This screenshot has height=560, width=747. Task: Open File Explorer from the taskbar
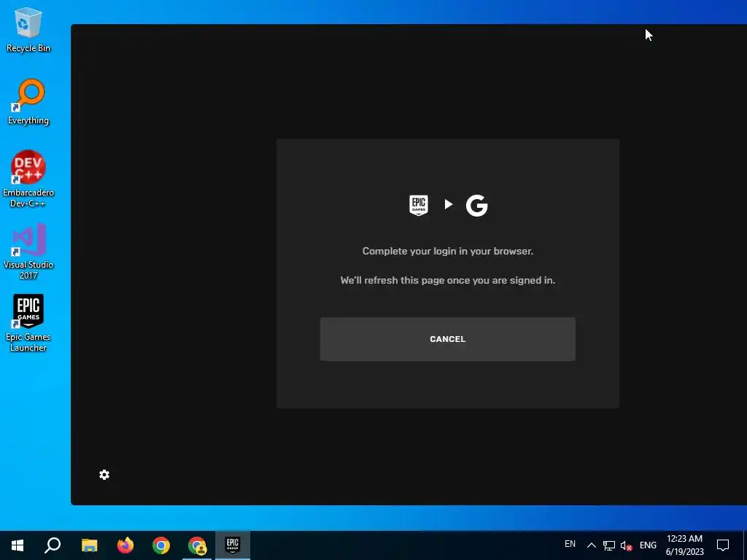(89, 545)
